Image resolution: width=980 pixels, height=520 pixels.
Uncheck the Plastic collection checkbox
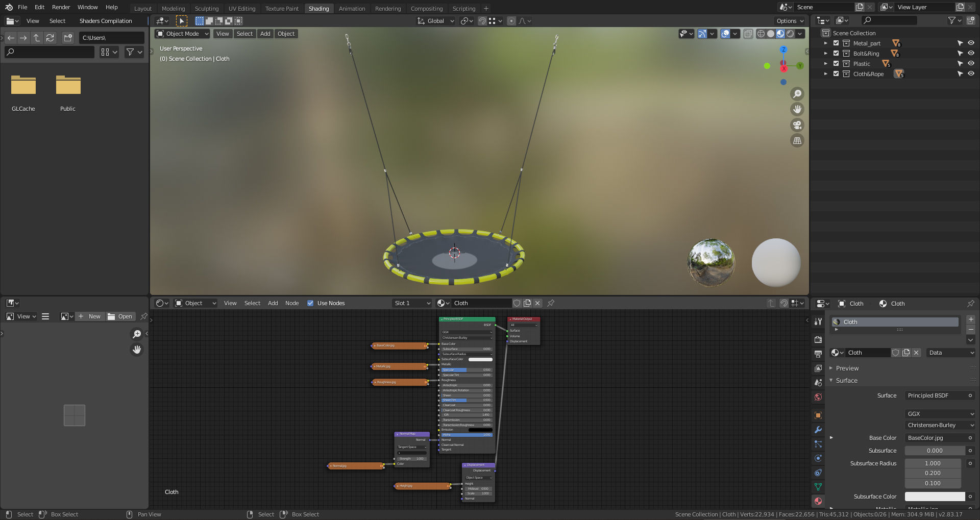coord(836,64)
